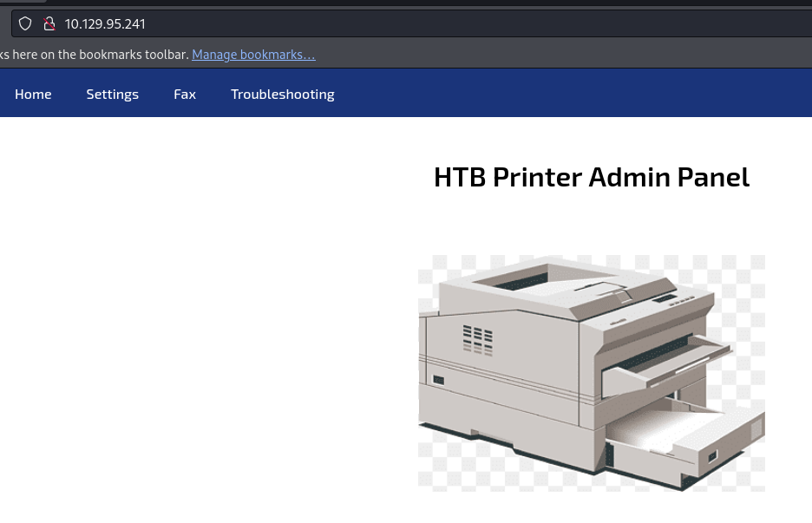Select the printer illustration image
The image size is (812, 523).
(x=591, y=373)
